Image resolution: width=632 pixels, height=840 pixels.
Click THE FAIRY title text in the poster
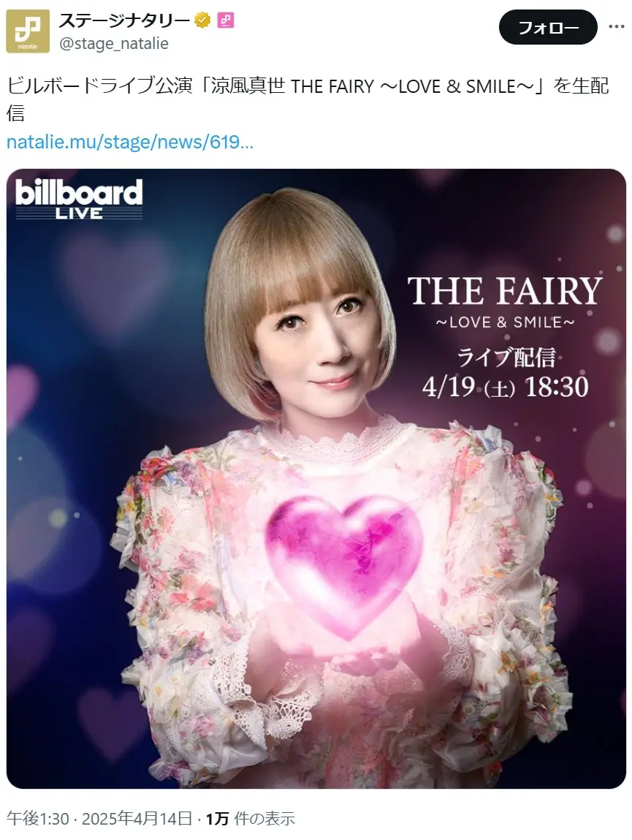coord(505,291)
